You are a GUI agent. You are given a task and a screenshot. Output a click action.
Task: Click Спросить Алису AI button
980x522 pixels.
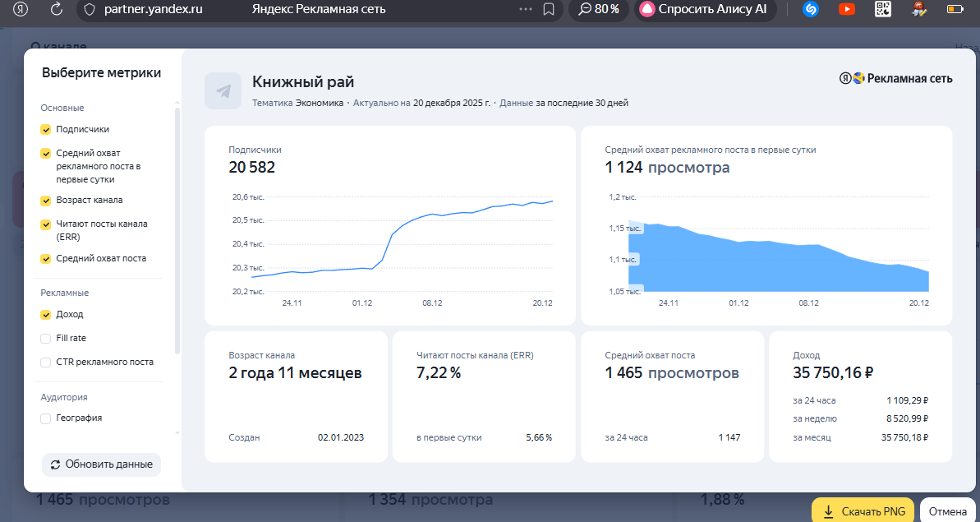704,10
